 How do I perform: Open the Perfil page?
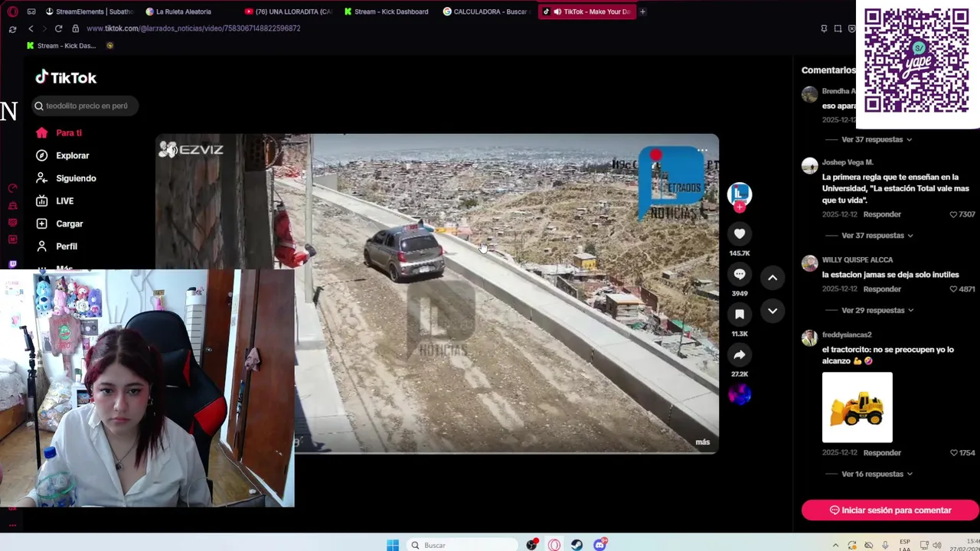click(57, 246)
